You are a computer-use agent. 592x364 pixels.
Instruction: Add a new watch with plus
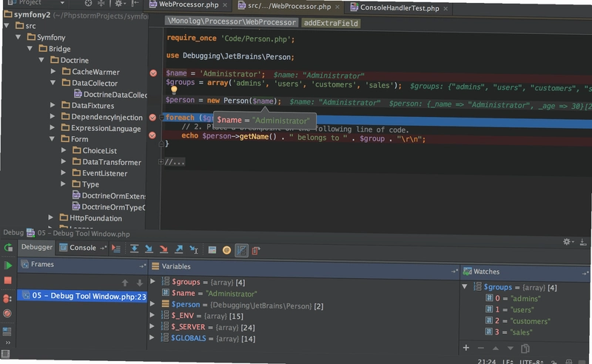click(466, 348)
